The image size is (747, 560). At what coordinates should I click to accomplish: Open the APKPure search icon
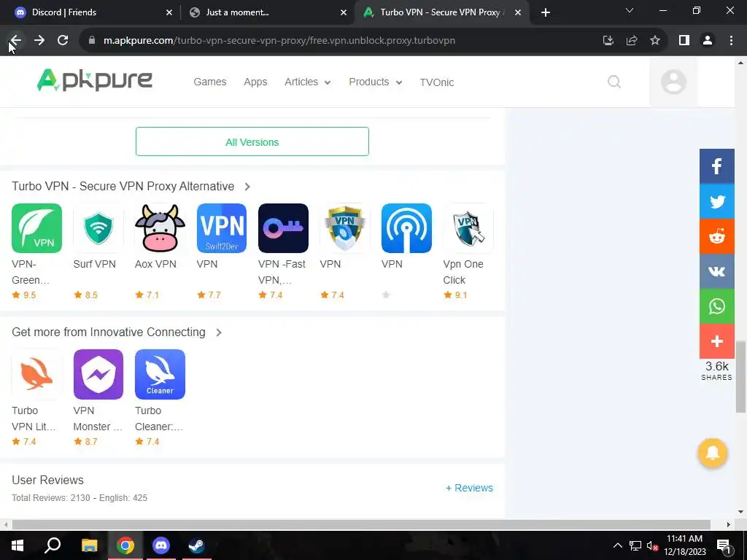tap(614, 82)
